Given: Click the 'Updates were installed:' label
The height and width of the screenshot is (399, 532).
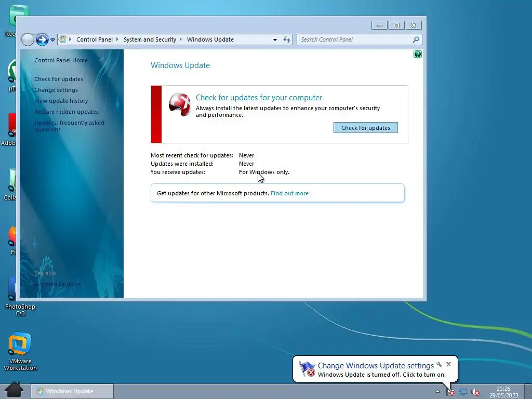Looking at the screenshot, I should [182, 164].
